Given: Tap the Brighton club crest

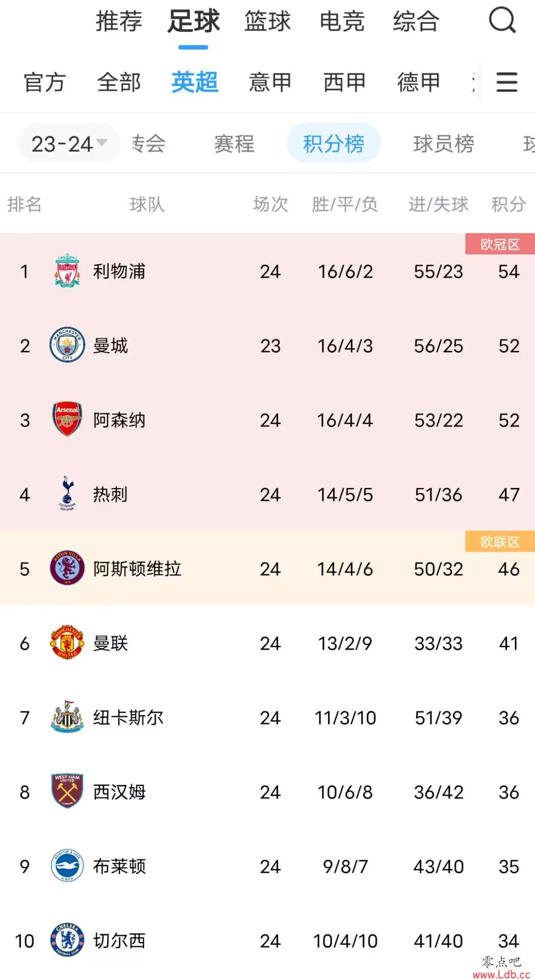Looking at the screenshot, I should pos(67,866).
